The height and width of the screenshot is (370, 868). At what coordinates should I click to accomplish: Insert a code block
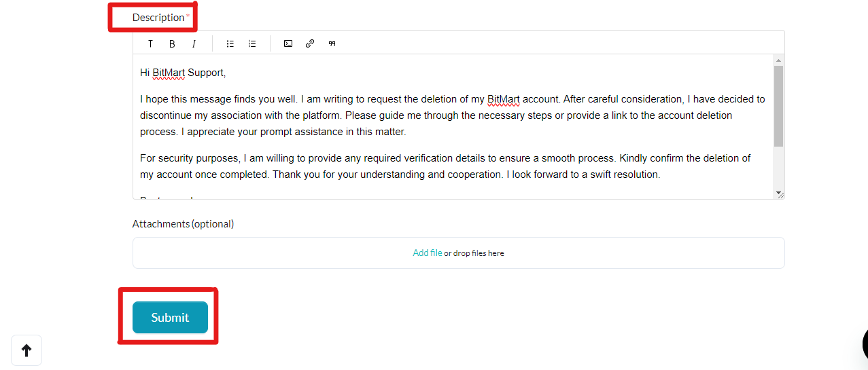tap(288, 43)
